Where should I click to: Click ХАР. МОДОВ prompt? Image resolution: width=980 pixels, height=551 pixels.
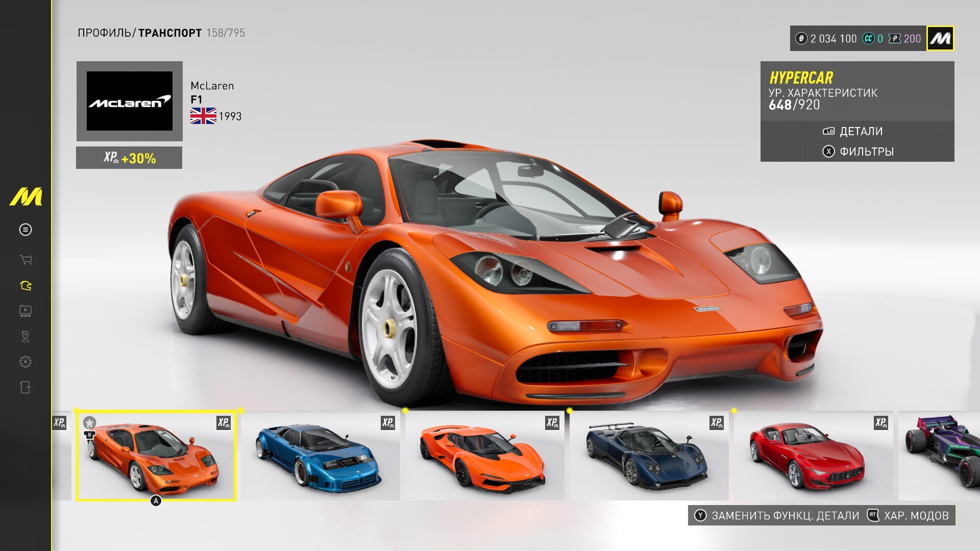[x=910, y=516]
